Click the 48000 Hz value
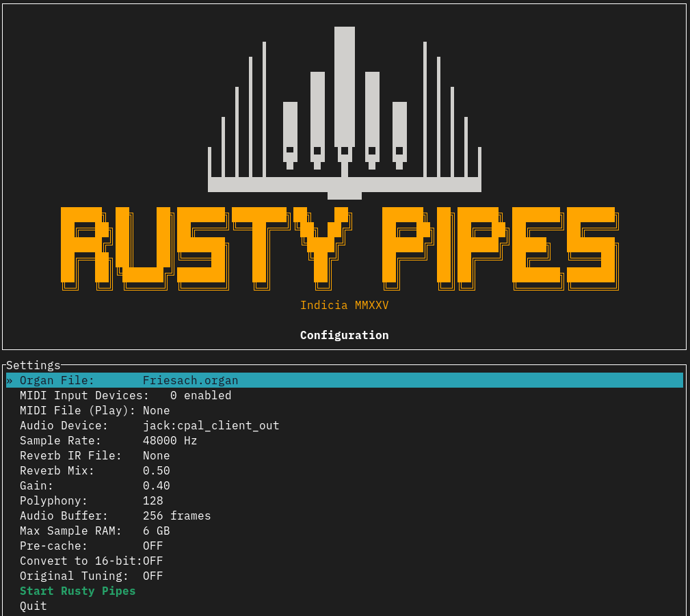The width and height of the screenshot is (690, 616). 170,440
